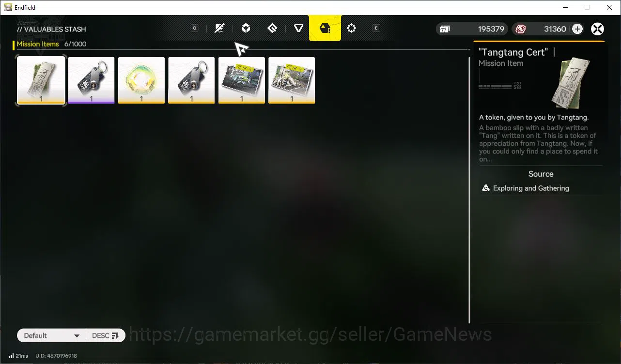The image size is (621, 364).
Task: Click "A token, given to you by Tangtang."
Action: (x=534, y=117)
